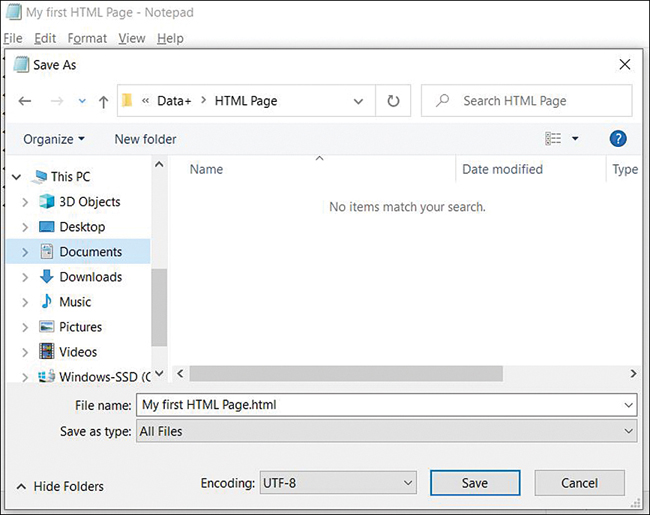Click the Notepad icon in main title bar
The width and height of the screenshot is (650, 515).
point(14,12)
